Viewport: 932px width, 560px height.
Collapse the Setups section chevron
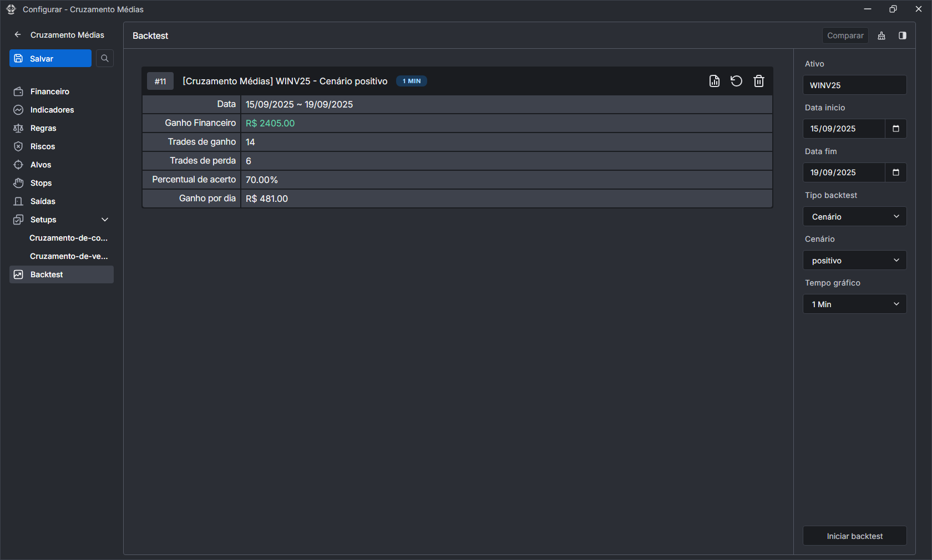coord(105,220)
